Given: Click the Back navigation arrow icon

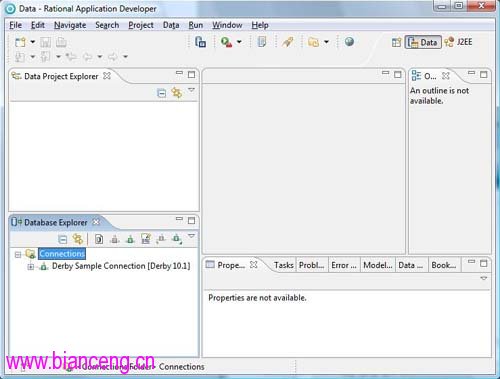Looking at the screenshot, I should click(87, 57).
